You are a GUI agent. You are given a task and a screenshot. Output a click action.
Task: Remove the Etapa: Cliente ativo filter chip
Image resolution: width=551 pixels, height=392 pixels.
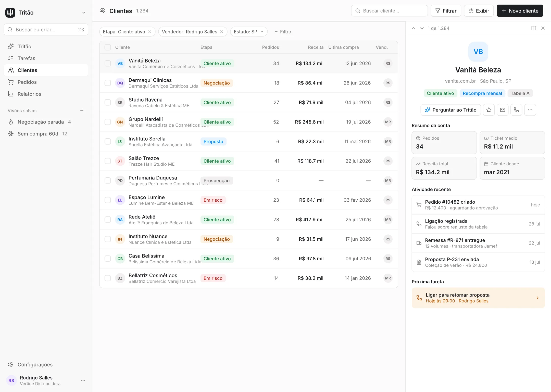[150, 32]
